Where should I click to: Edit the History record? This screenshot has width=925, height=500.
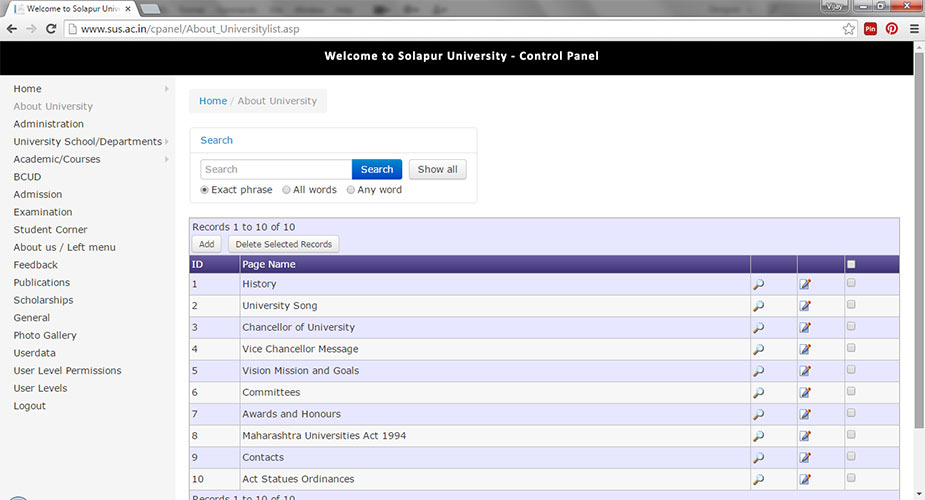pyautogui.click(x=805, y=284)
